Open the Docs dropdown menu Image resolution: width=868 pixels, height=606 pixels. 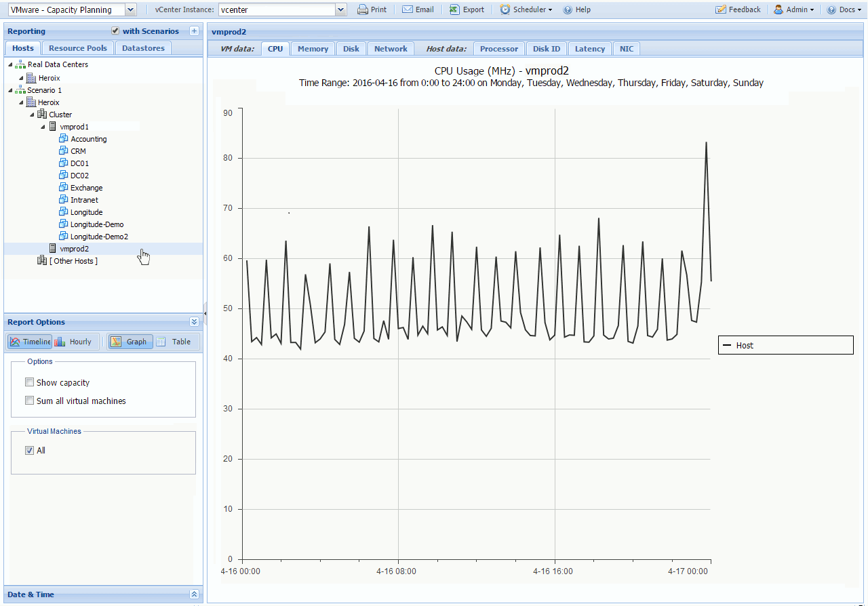coord(845,9)
